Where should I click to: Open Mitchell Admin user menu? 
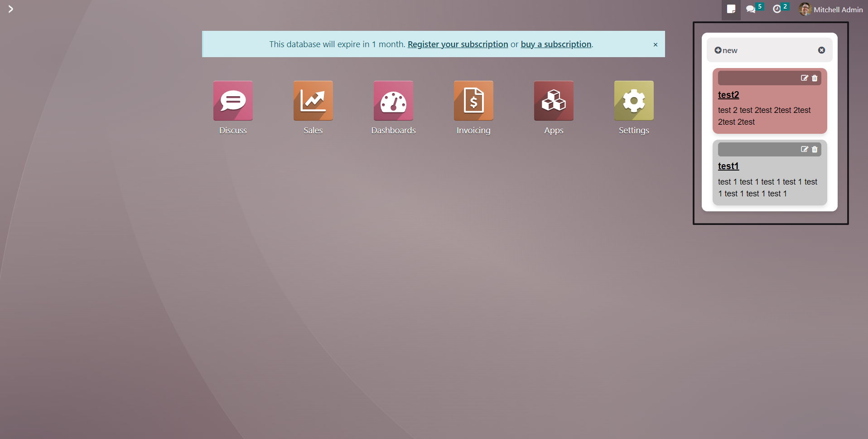[831, 10]
